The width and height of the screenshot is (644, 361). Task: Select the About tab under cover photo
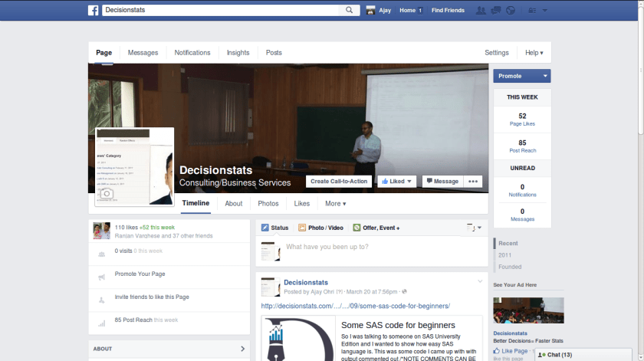click(x=234, y=203)
